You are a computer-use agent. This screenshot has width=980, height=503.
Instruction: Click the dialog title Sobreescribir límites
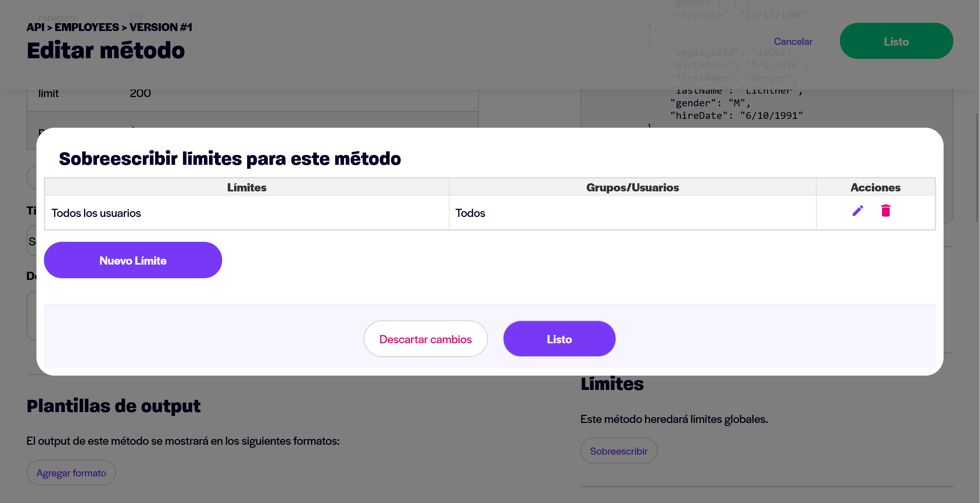point(230,158)
